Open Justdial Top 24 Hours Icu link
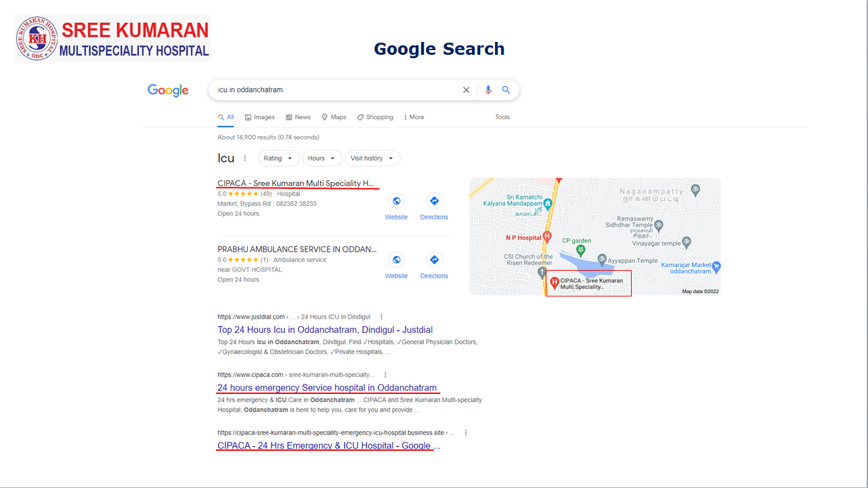868x488 pixels. pyautogui.click(x=324, y=330)
